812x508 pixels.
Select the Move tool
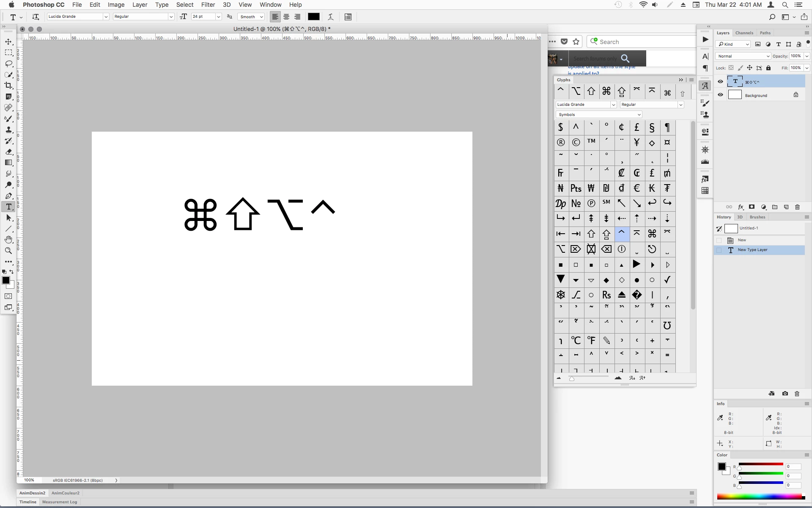click(8, 42)
